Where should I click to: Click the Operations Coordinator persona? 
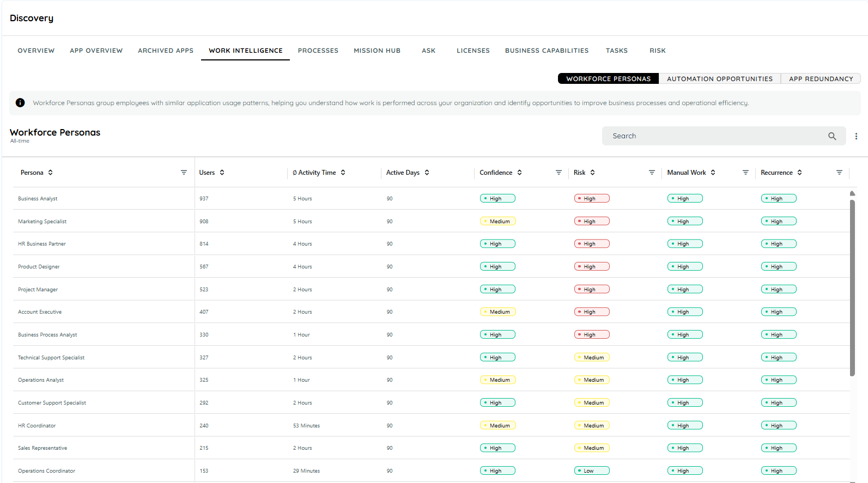point(47,471)
